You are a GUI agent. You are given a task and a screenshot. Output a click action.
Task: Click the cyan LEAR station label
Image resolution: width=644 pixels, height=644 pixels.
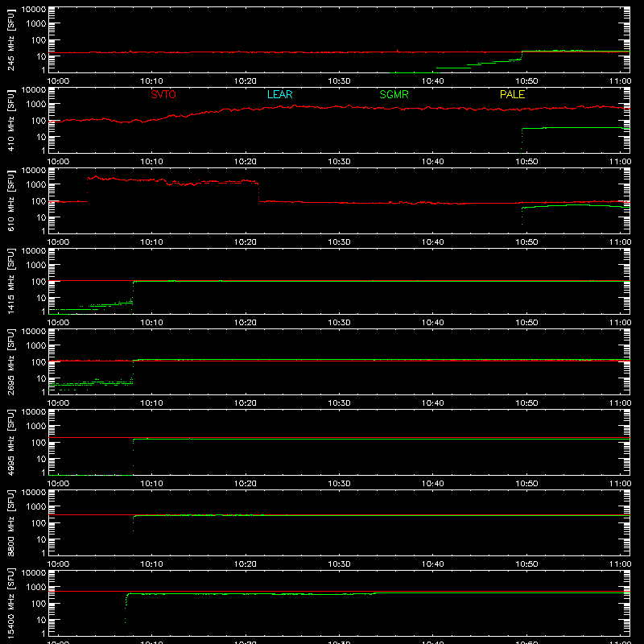279,94
